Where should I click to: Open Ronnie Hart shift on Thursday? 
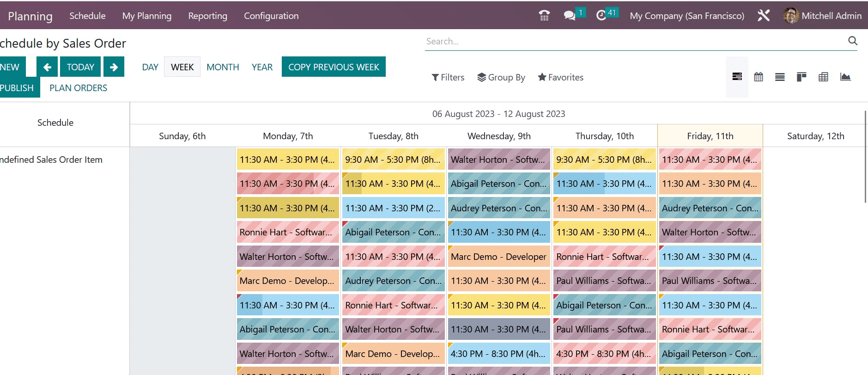coord(605,257)
